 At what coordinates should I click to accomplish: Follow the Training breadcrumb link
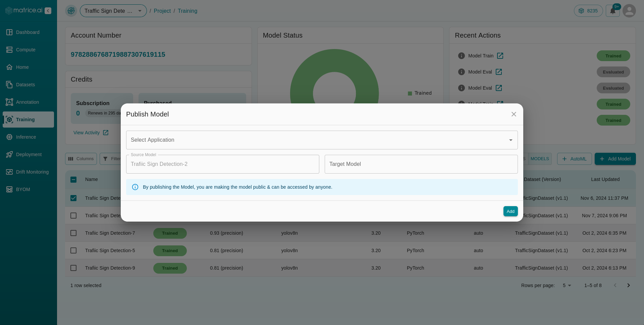(x=187, y=11)
